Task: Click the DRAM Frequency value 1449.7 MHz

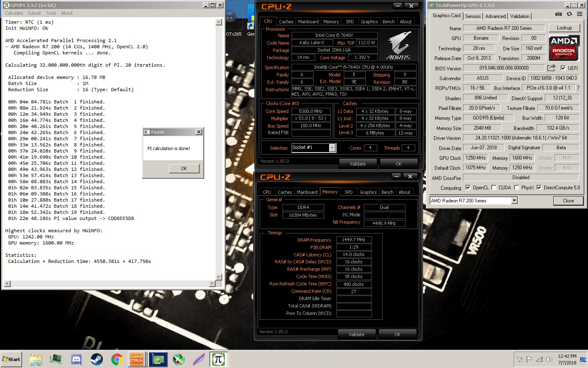Action: pyautogui.click(x=354, y=240)
